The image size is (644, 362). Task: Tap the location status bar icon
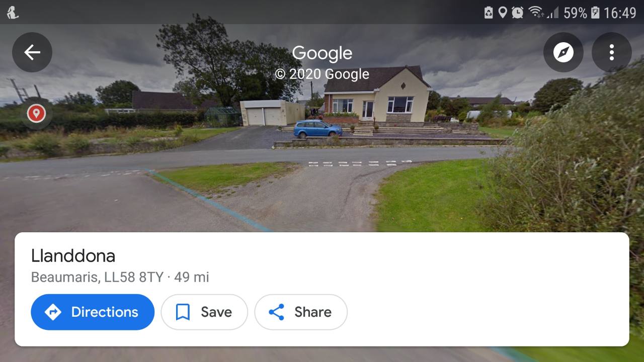click(x=502, y=12)
